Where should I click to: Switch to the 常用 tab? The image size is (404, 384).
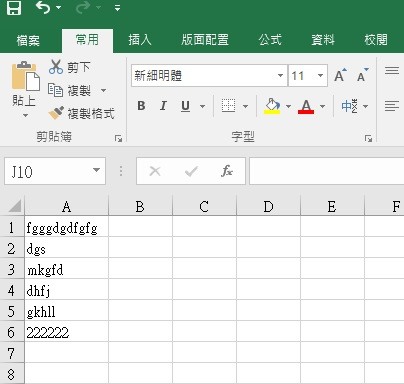87,40
